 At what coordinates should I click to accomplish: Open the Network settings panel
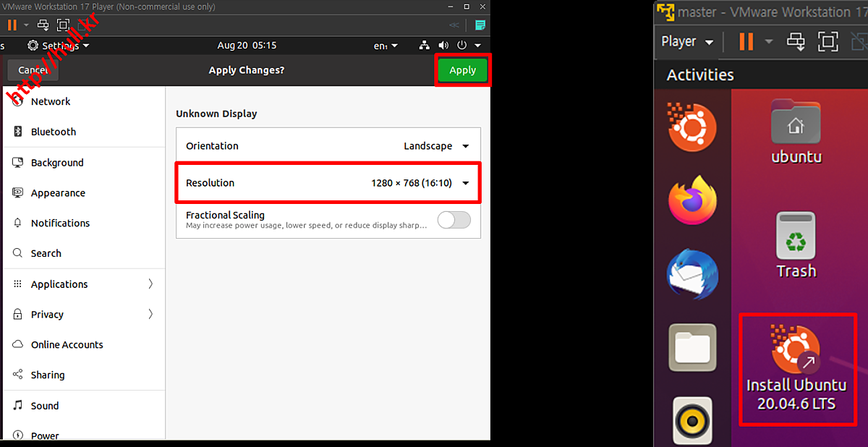pos(85,102)
